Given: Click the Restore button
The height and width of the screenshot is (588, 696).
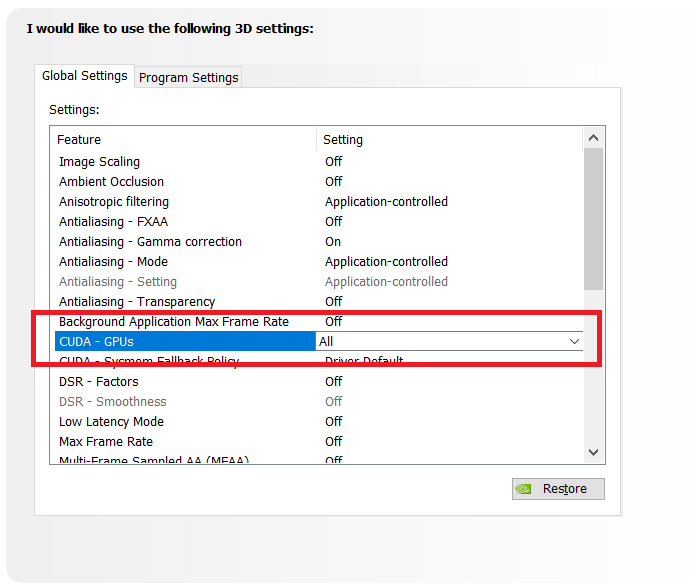Looking at the screenshot, I should click(x=558, y=489).
